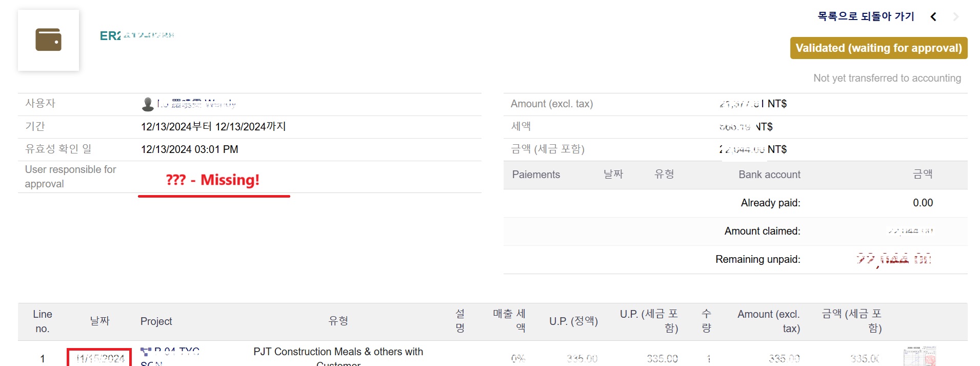Click the project icon in line 1
The height and width of the screenshot is (366, 980).
coord(146,352)
